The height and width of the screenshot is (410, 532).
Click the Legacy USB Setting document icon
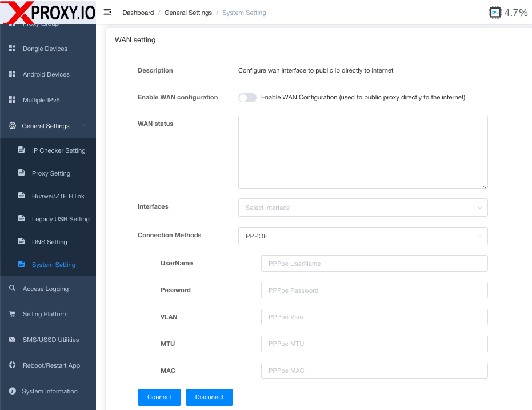coord(21,218)
